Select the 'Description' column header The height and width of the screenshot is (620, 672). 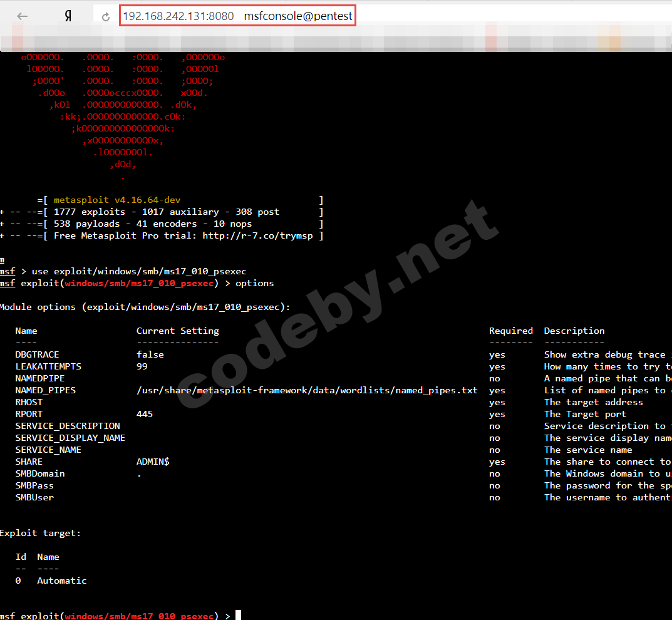pyautogui.click(x=574, y=331)
